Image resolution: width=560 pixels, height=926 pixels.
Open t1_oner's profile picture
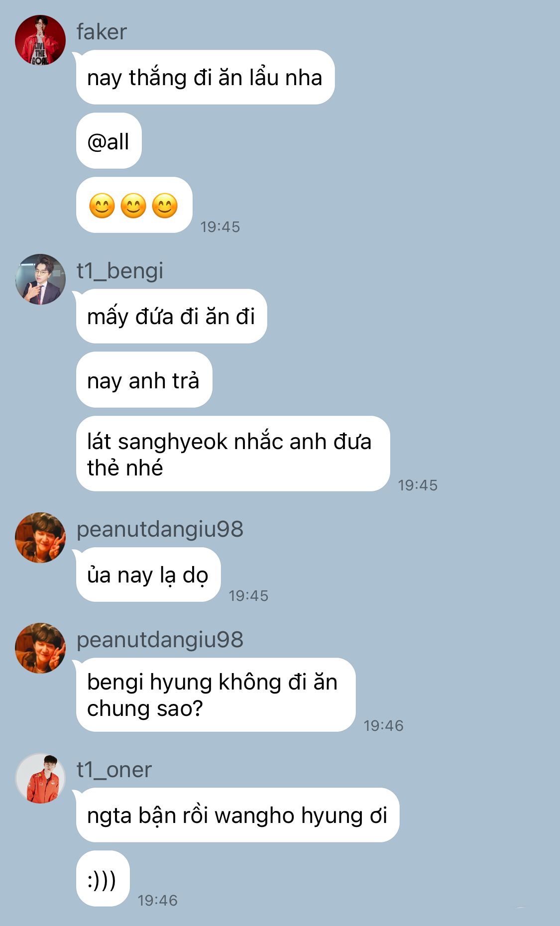click(x=40, y=778)
